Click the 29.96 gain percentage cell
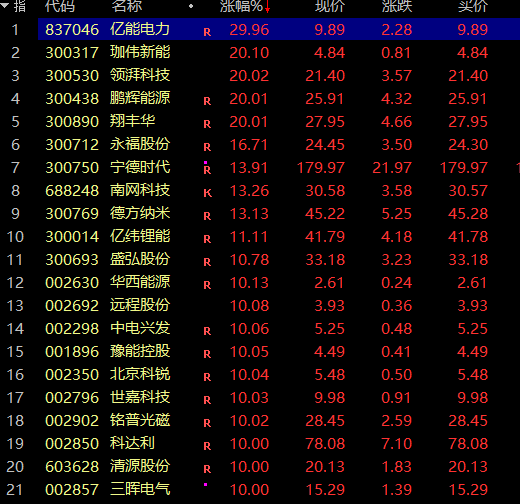The width and height of the screenshot is (520, 504). click(x=249, y=30)
